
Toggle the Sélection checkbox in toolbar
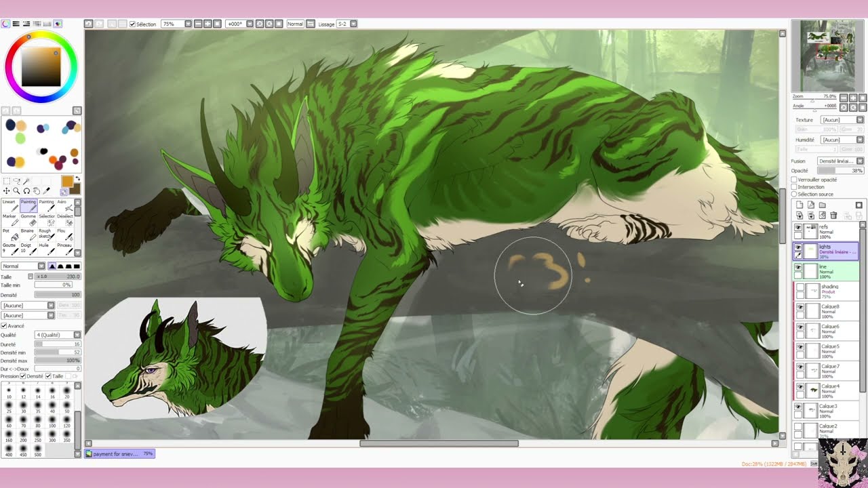tap(132, 24)
